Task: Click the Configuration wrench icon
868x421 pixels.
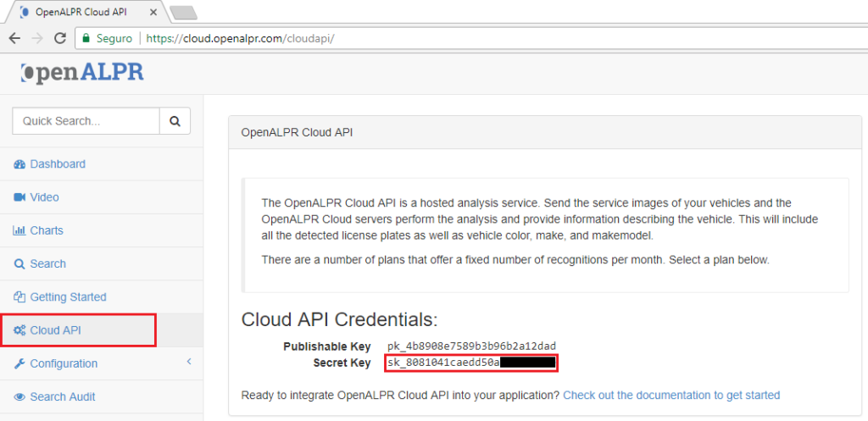Action: (x=19, y=364)
